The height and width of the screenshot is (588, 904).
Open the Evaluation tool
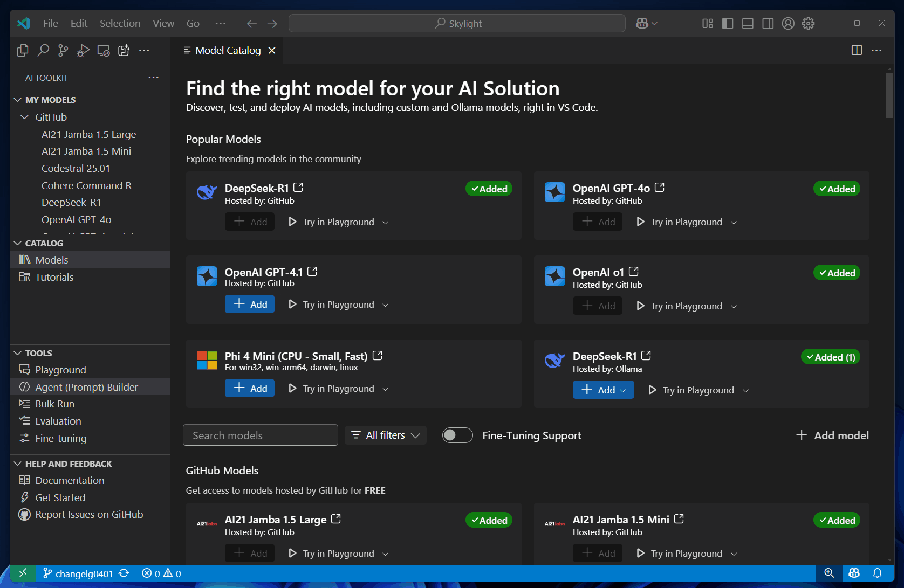pyautogui.click(x=56, y=421)
